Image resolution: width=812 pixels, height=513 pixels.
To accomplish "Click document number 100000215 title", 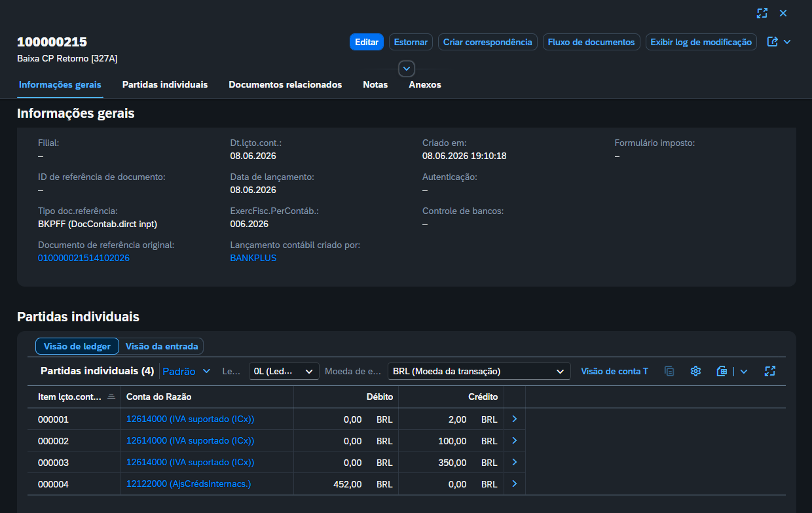I will point(52,42).
